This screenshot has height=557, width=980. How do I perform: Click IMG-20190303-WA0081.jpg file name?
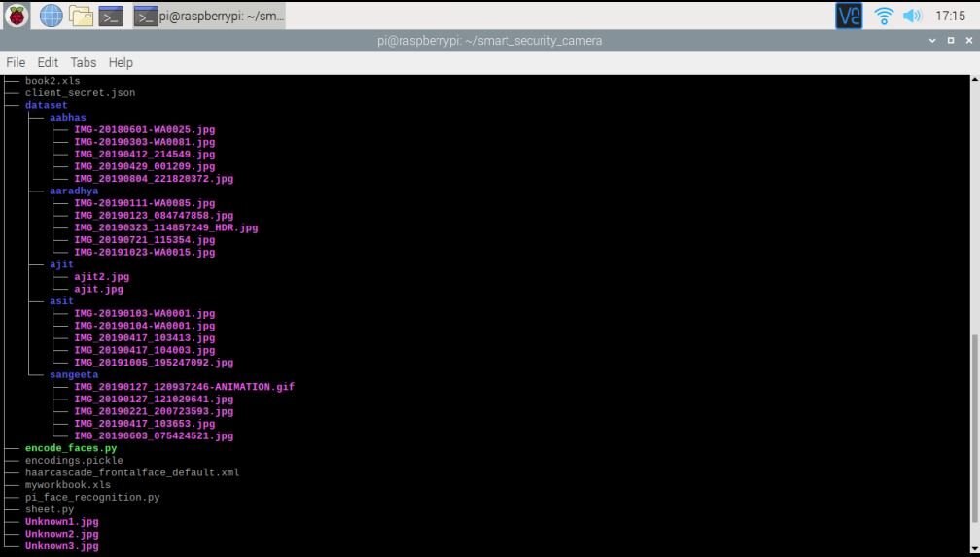coord(144,142)
